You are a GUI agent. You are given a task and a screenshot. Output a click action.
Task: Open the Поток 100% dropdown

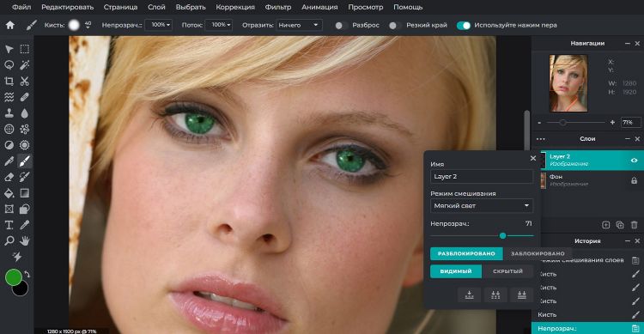[x=219, y=25]
